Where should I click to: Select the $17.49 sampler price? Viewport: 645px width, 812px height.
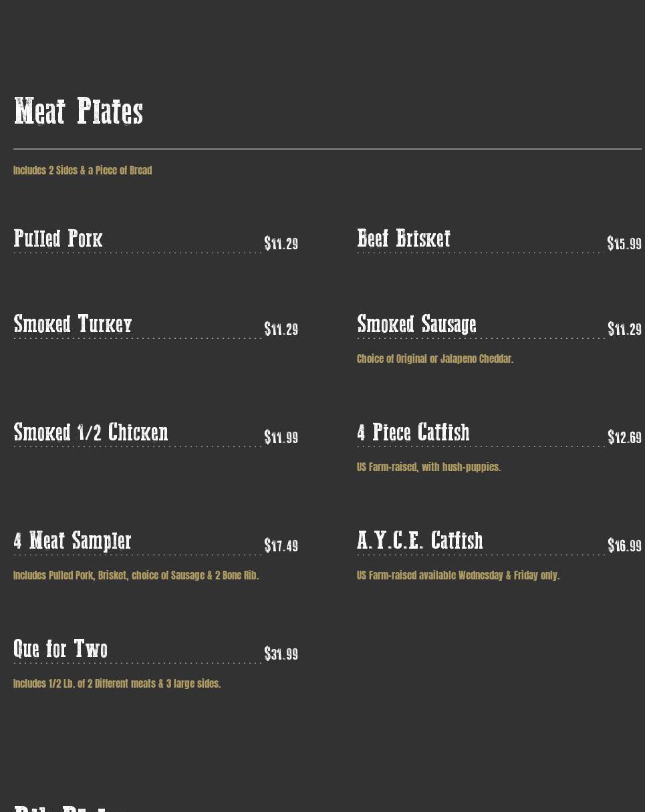pos(281,546)
